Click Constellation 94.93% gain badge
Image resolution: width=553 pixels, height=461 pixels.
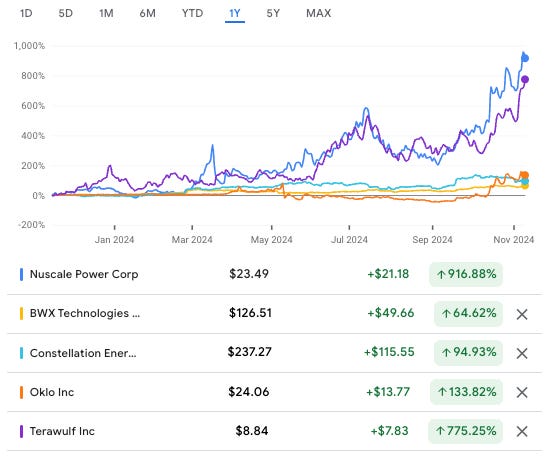(468, 352)
